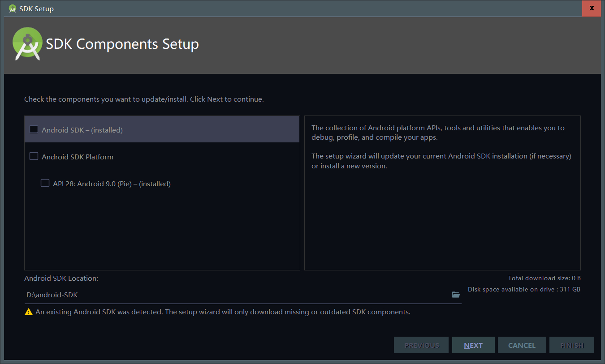
Task: Select the API 28: Android 9.0 (Pie) label
Action: coord(112,184)
